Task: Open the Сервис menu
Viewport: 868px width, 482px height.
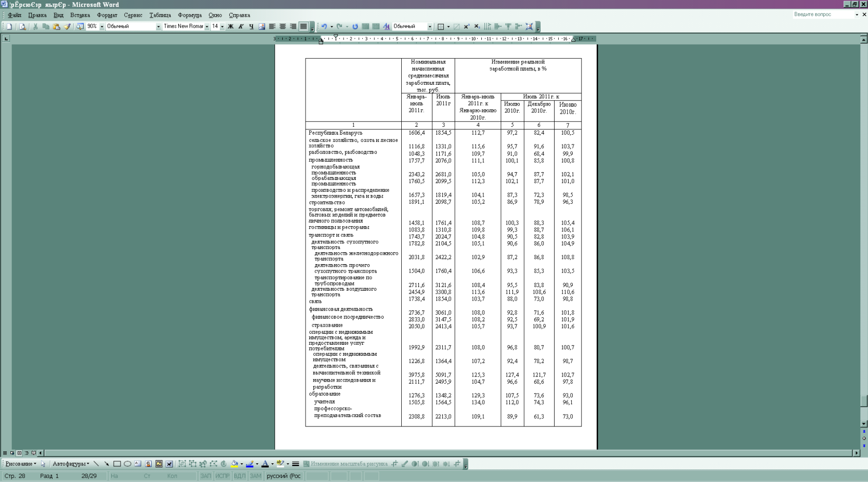Action: pyautogui.click(x=133, y=15)
